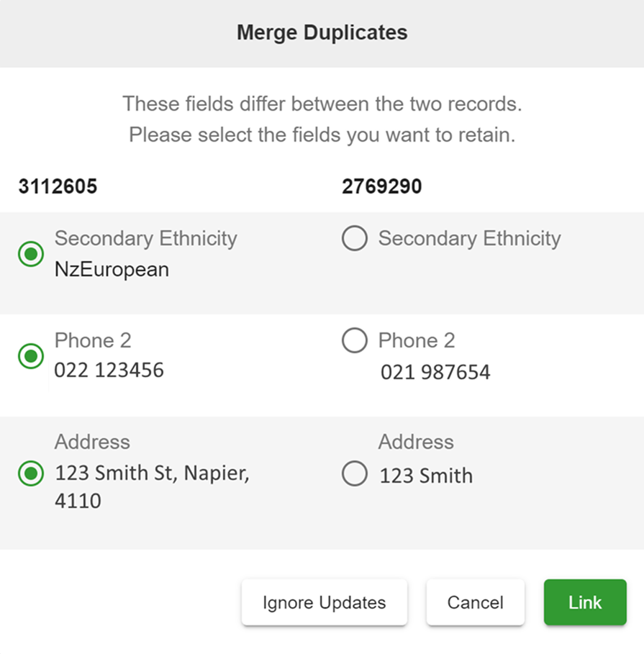Click record ID 2769290 heading
Viewport: 644px width, 654px height.
[x=381, y=186]
